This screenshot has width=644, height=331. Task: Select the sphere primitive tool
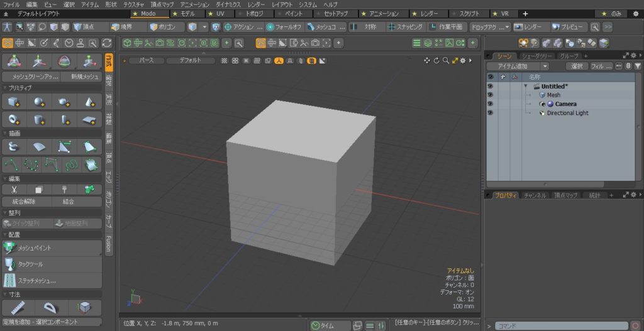[x=39, y=102]
